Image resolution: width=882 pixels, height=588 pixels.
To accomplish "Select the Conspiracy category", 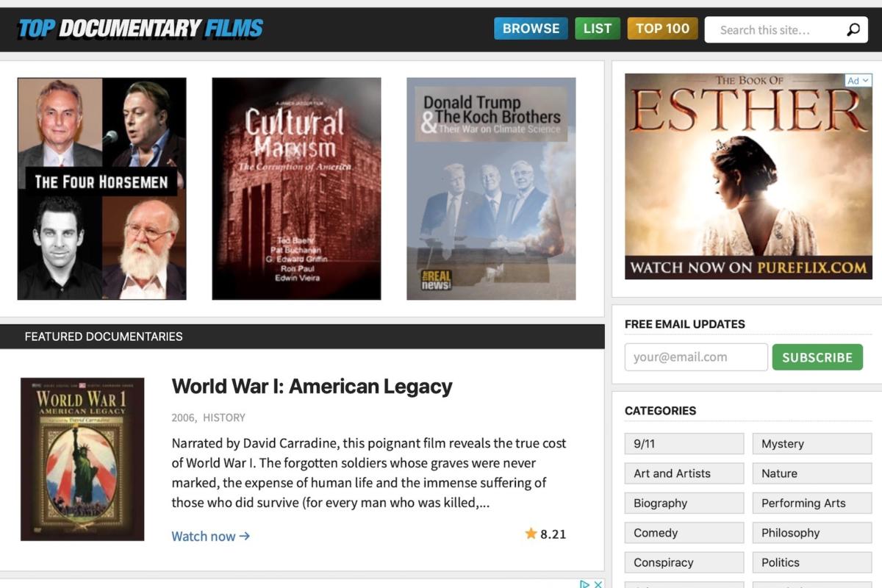I will coord(684,562).
